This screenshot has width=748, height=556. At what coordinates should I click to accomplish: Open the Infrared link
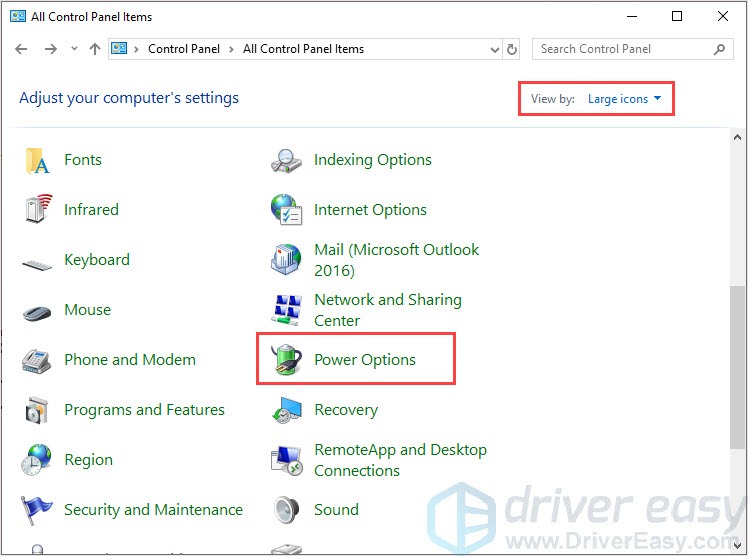[x=91, y=210]
